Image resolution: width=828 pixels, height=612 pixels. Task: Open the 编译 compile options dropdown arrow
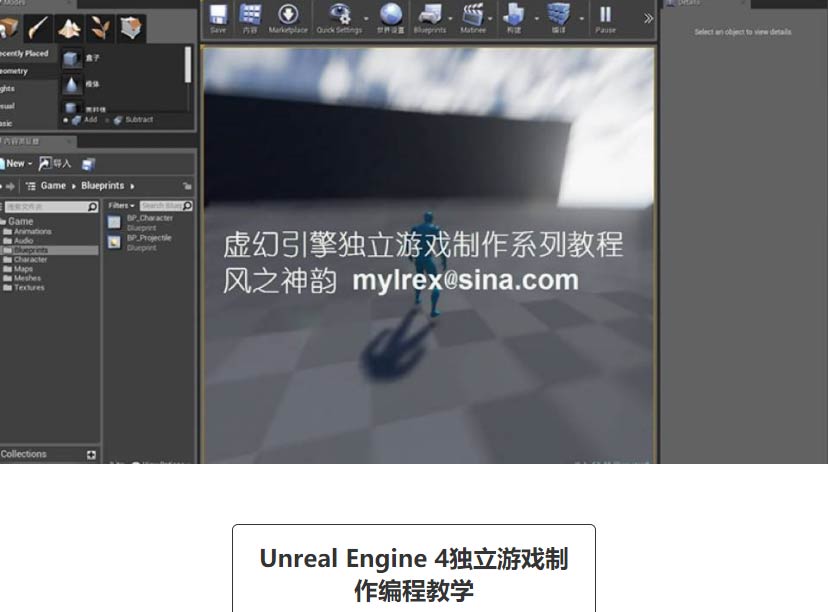[581, 19]
